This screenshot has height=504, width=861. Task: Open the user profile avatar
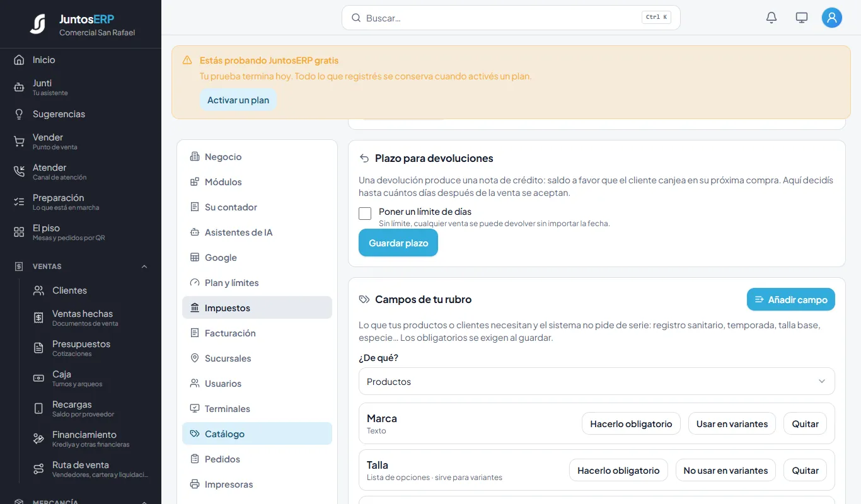coord(832,18)
